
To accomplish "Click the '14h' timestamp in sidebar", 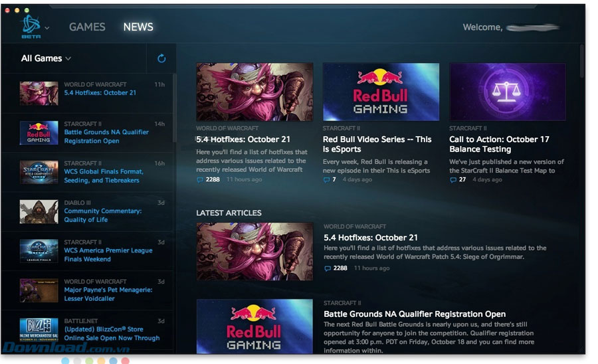I will pos(159,124).
